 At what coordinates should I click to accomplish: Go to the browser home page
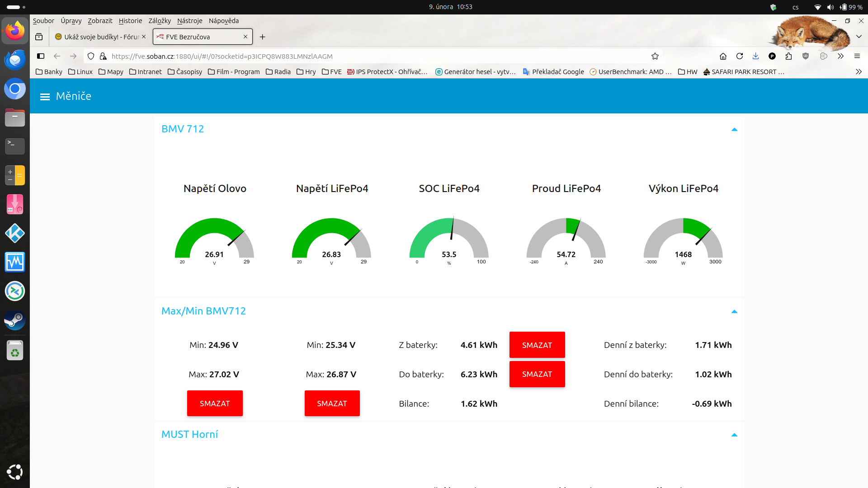point(723,56)
